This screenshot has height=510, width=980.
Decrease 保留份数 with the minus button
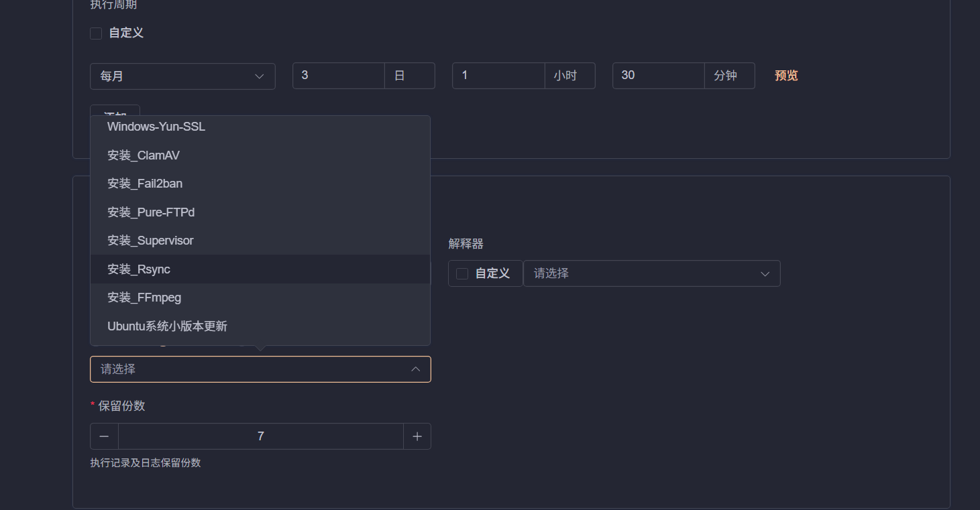tap(104, 436)
